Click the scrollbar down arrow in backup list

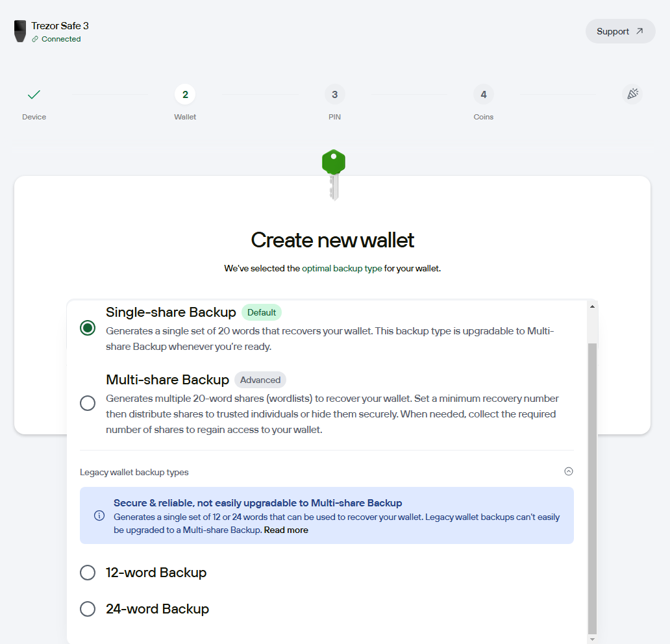(x=592, y=639)
